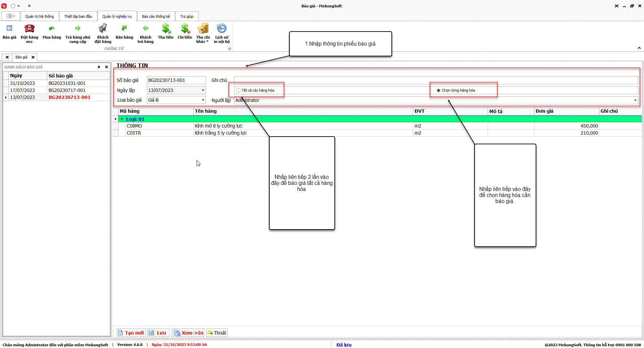
Task: Pin the Danh sách báo giá panel
Action: (99, 67)
